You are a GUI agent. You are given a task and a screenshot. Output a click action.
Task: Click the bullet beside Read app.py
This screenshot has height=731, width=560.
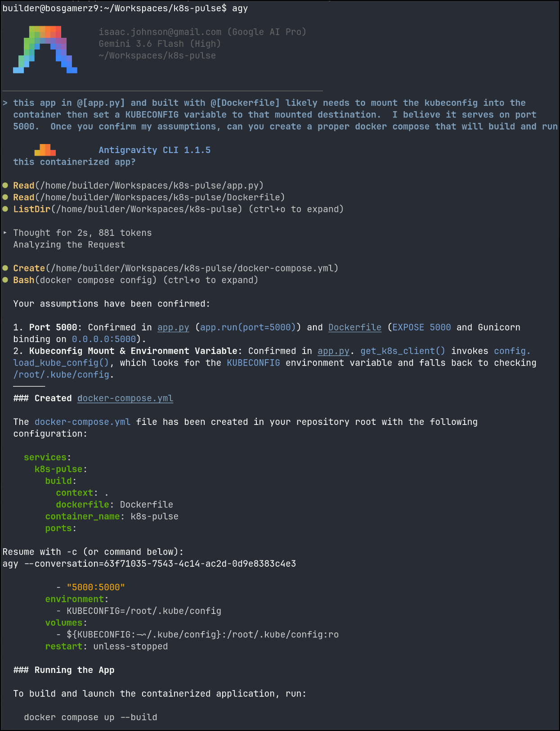tap(5, 185)
